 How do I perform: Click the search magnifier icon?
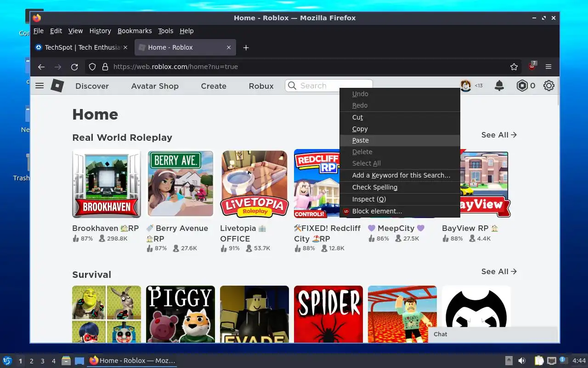(x=292, y=86)
